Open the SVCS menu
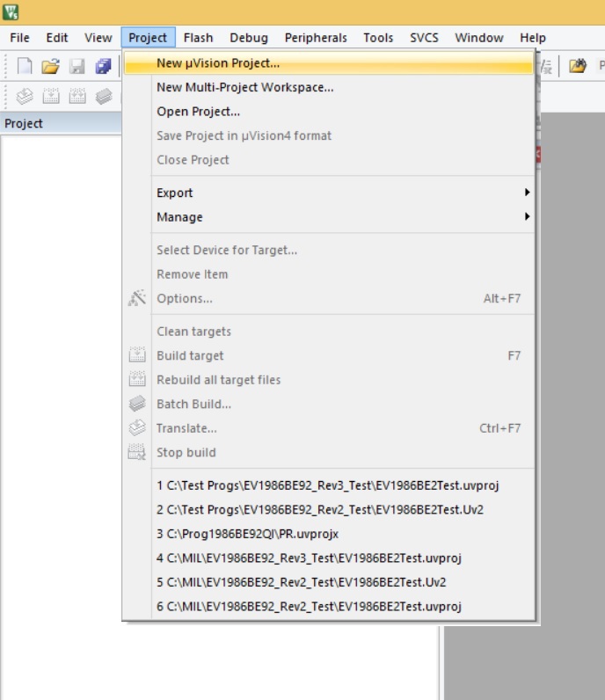Image resolution: width=605 pixels, height=700 pixels. tap(424, 38)
